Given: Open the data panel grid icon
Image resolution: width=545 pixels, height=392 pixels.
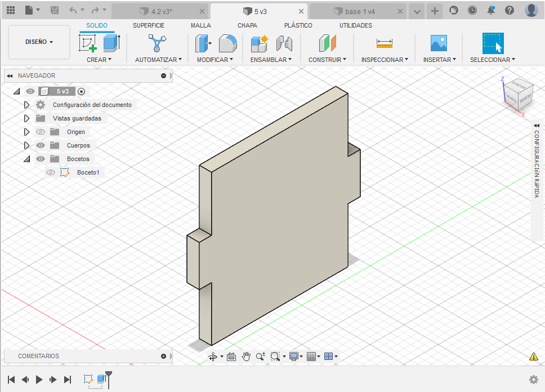Looking at the screenshot, I should (11, 11).
